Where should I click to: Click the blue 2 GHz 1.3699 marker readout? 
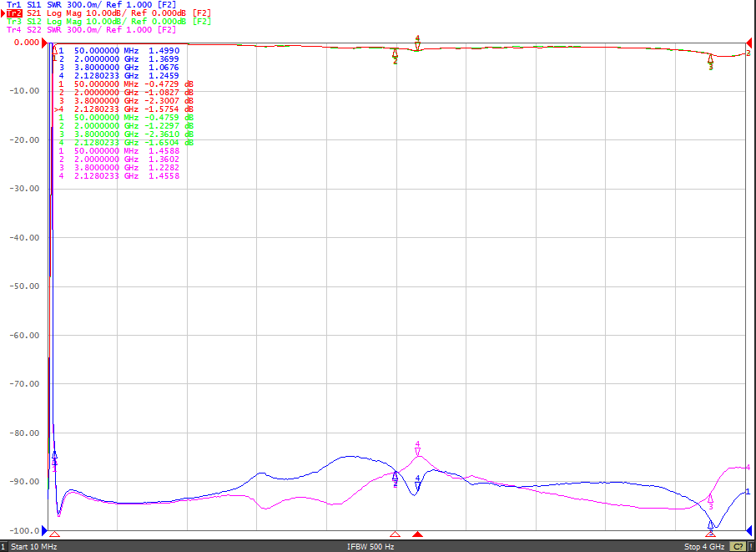click(118, 58)
